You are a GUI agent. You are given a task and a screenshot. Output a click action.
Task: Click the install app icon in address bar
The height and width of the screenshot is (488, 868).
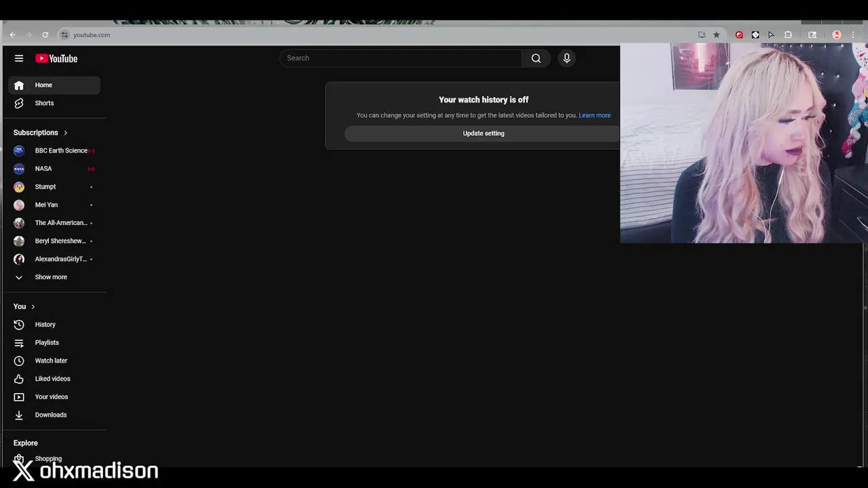pos(702,35)
